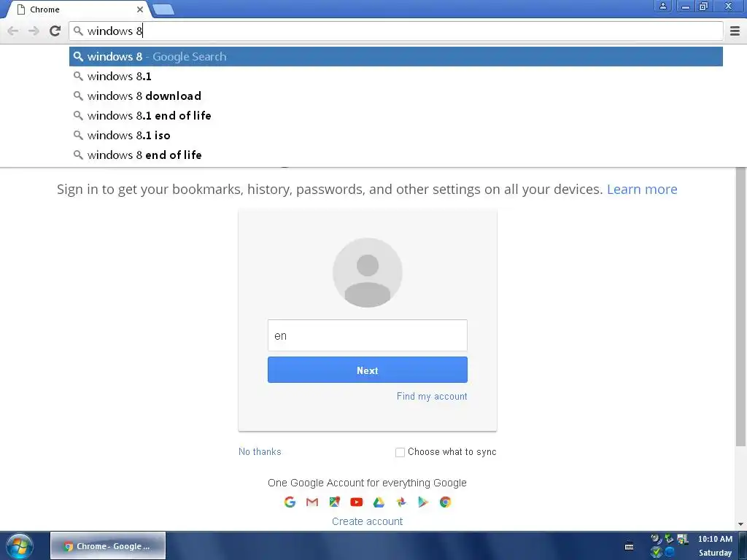Select 'windows 8.1 end of life' suggestion
Screen dimensions: 747x560
click(396, 115)
